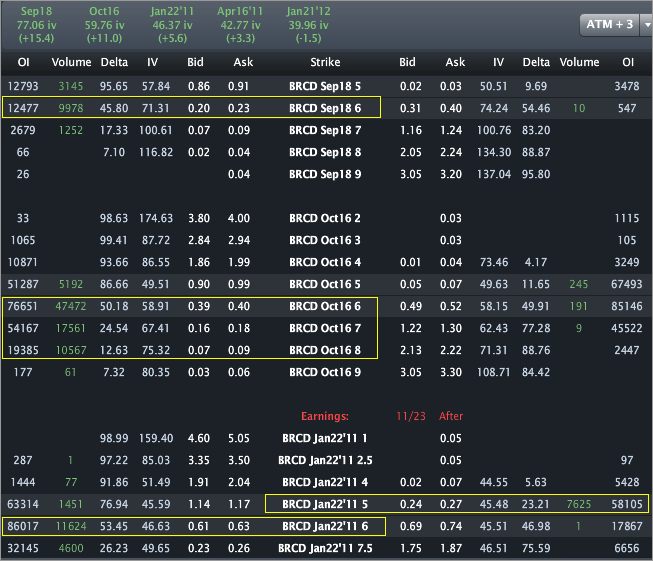Screen dimensions: 653x561
Task: Click put OI 67493 for Oct16 5
Action: pyautogui.click(x=625, y=284)
